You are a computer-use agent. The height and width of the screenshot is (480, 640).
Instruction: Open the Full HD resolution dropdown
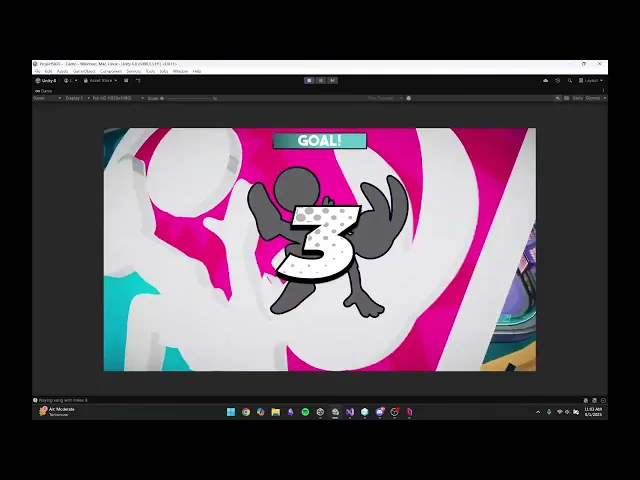pos(118,98)
